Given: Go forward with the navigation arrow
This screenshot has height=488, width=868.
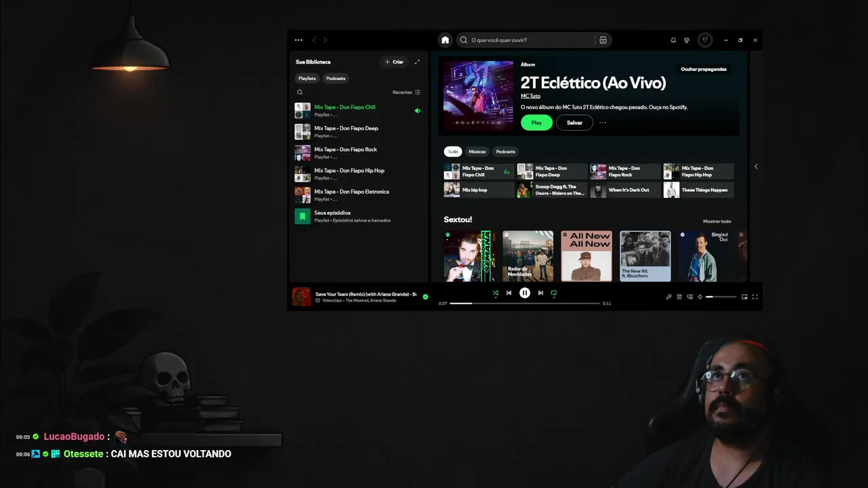Looking at the screenshot, I should (x=325, y=40).
